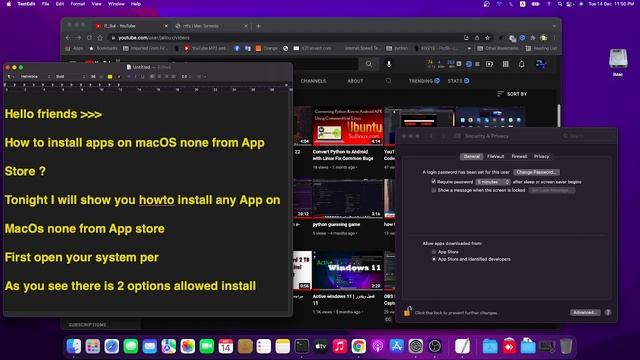Open Finder from the Dock
Screen dimensions: 640x360
coord(74,347)
